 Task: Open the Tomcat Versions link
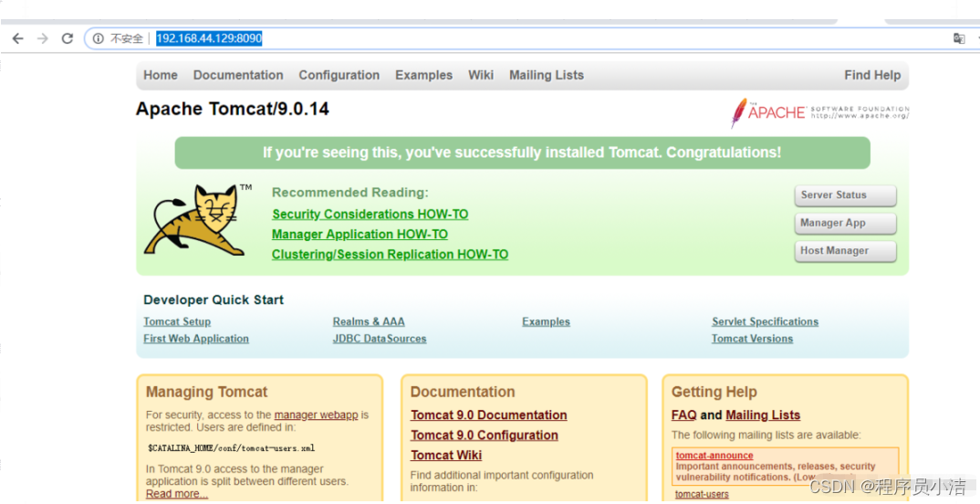[752, 339]
